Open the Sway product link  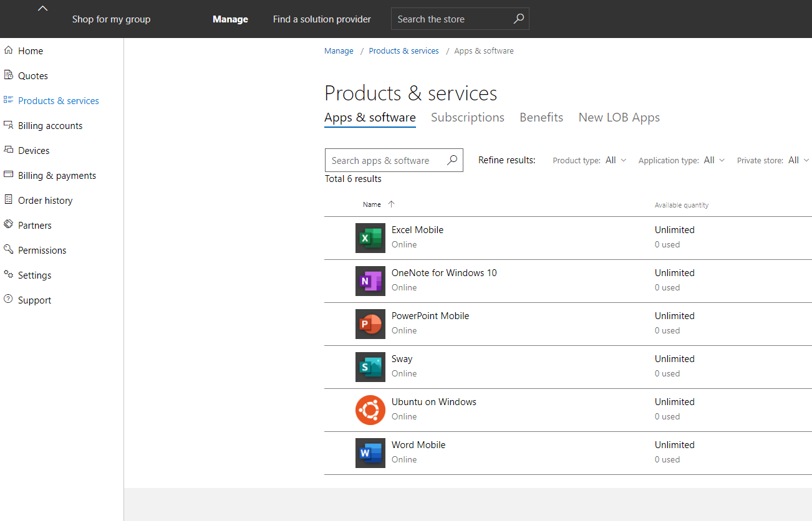[x=402, y=359]
